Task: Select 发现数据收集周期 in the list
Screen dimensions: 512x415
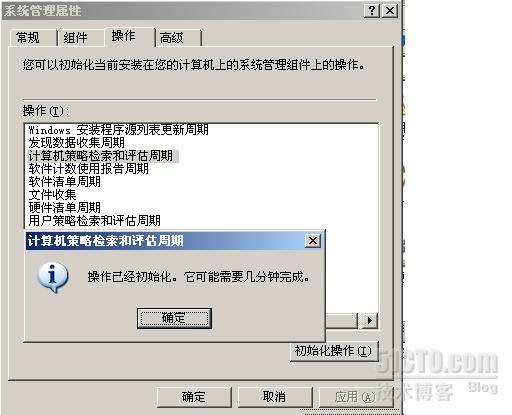Action: coord(77,143)
